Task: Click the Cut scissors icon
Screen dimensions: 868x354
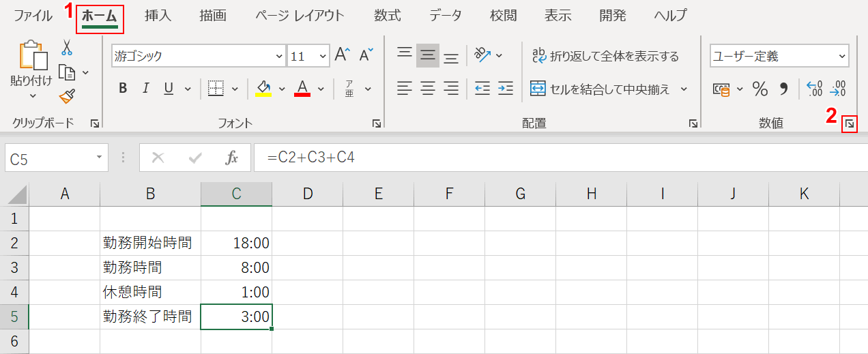Action: pyautogui.click(x=67, y=47)
